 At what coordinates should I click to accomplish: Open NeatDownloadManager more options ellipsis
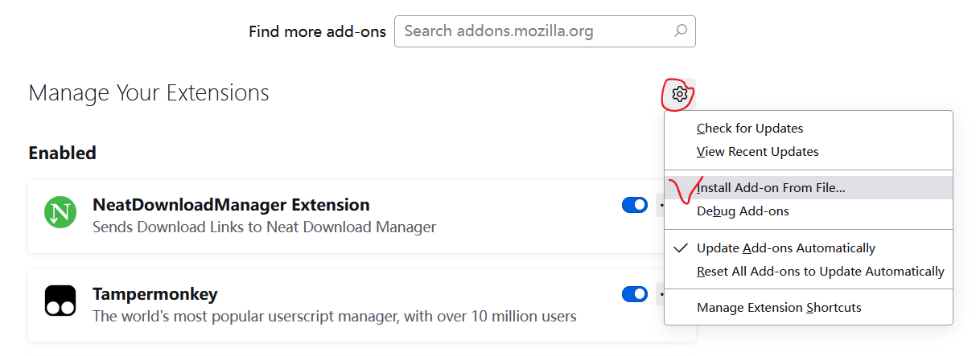(x=661, y=205)
